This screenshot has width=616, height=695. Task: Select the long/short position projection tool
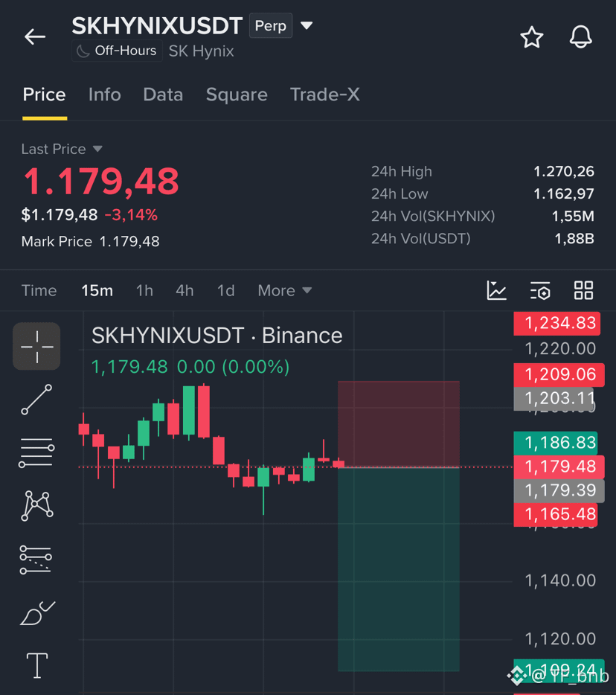point(36,559)
